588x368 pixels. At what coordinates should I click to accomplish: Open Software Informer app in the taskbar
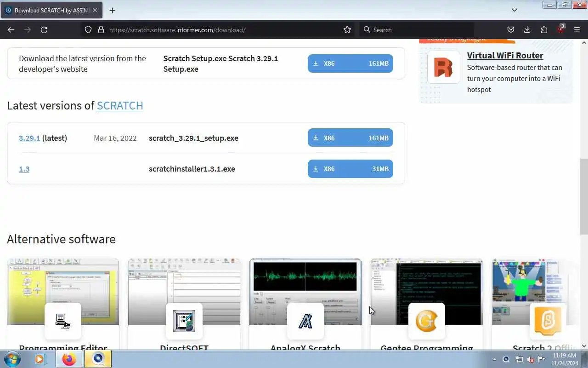pyautogui.click(x=98, y=359)
